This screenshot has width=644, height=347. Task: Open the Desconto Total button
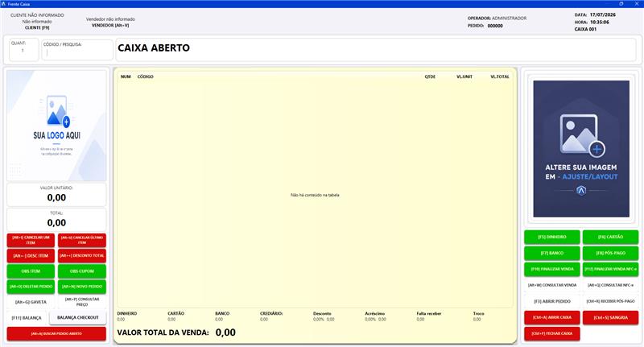[x=82, y=256]
